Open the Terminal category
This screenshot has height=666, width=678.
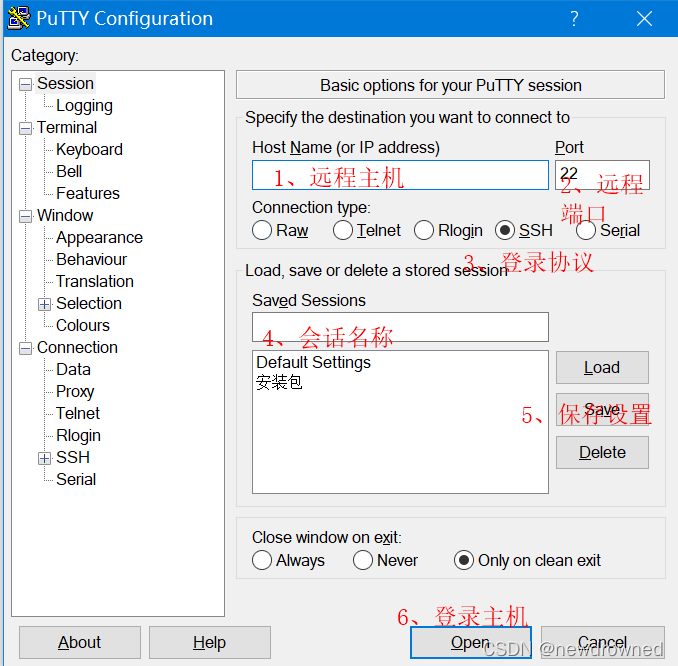point(67,128)
